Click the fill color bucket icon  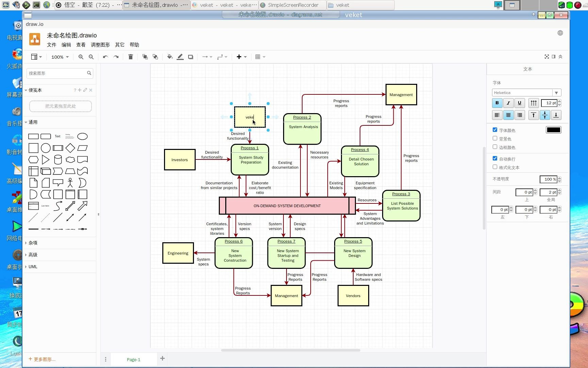[x=170, y=57]
